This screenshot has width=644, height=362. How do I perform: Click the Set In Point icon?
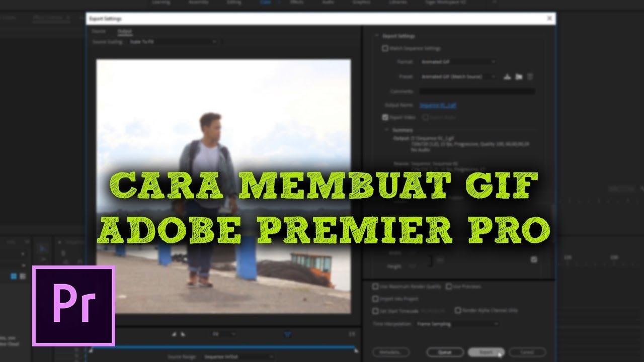(x=174, y=333)
